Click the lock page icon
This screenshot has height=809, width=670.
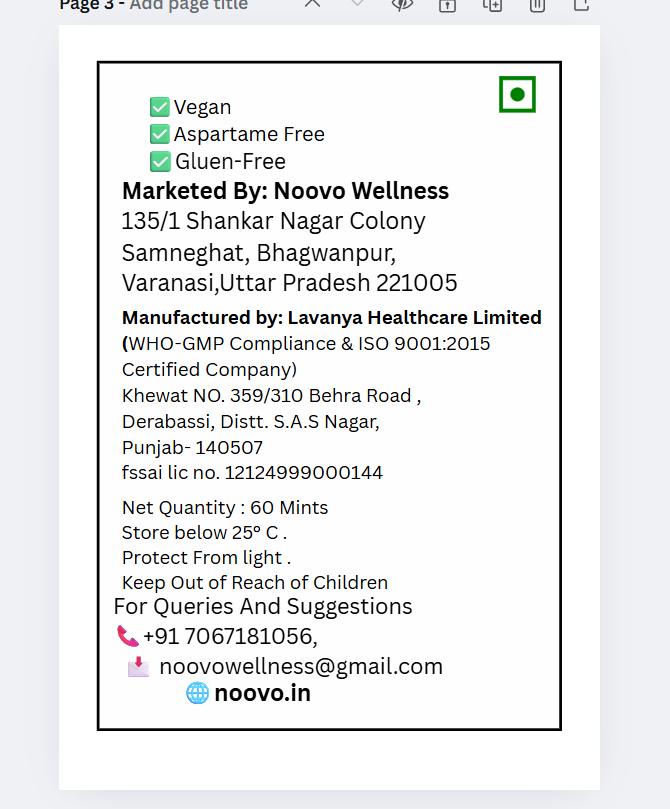point(447,5)
